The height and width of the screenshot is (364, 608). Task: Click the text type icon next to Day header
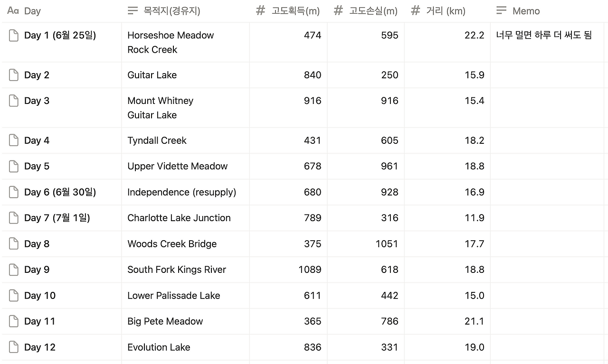[x=13, y=10]
